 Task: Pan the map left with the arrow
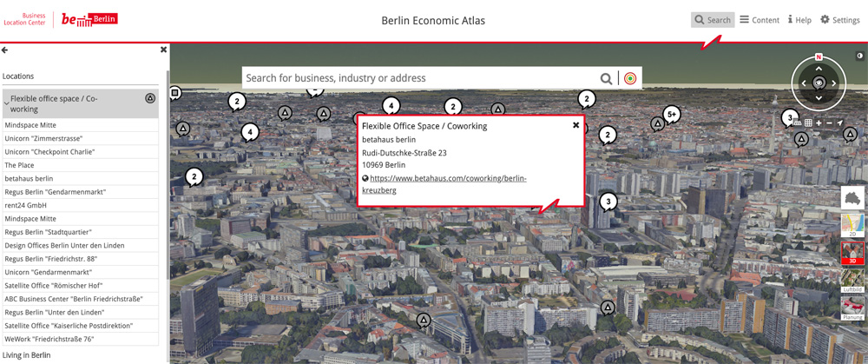[x=804, y=83]
